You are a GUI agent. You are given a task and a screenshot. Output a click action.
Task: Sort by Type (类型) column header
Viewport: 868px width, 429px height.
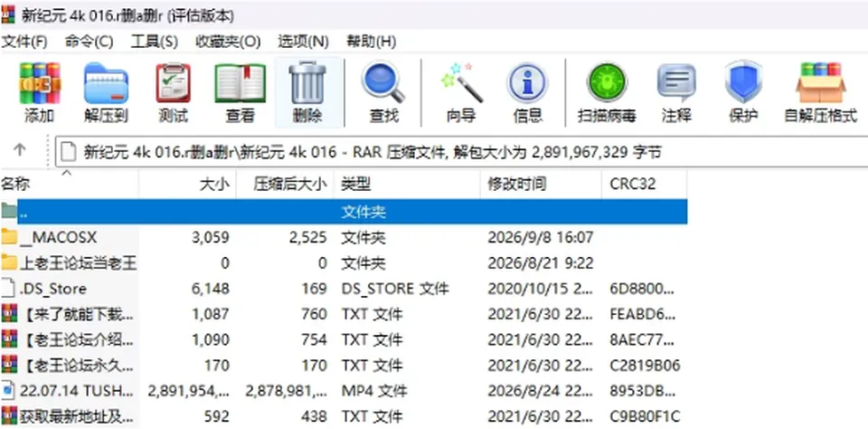pyautogui.click(x=407, y=184)
